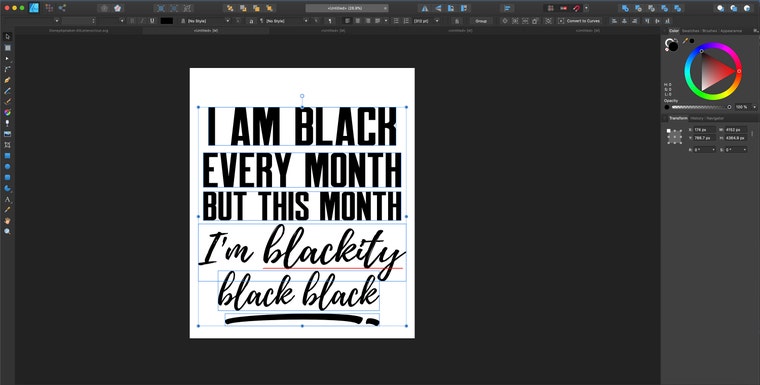The width and height of the screenshot is (760, 385).
Task: Select the Artistic Text tool
Action: [x=7, y=199]
